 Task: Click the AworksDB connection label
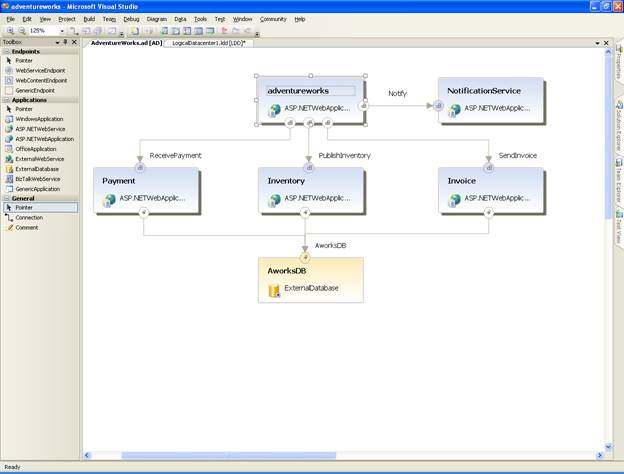click(x=331, y=246)
